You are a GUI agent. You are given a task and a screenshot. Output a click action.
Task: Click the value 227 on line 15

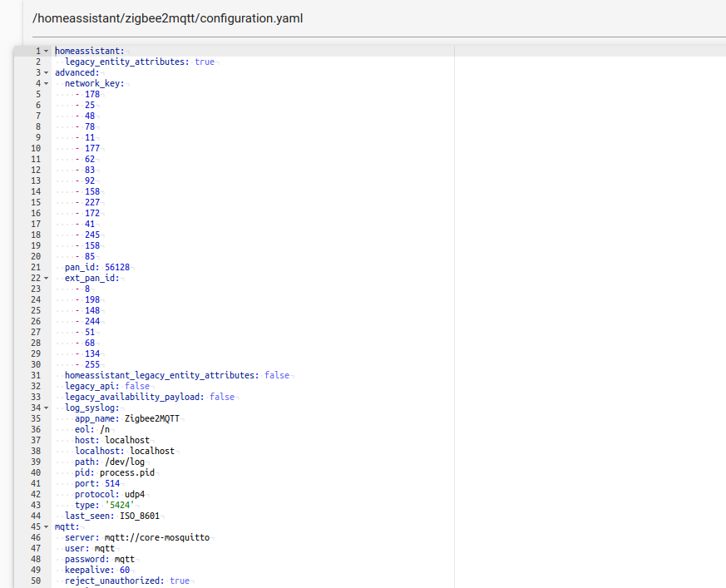point(92,202)
